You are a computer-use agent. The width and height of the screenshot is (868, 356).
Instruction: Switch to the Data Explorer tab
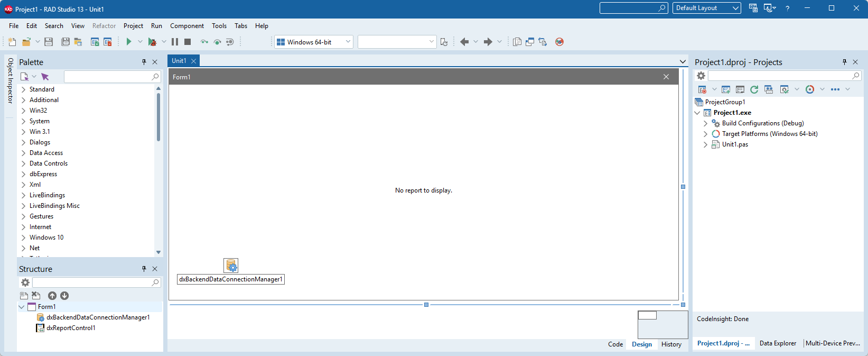point(778,343)
